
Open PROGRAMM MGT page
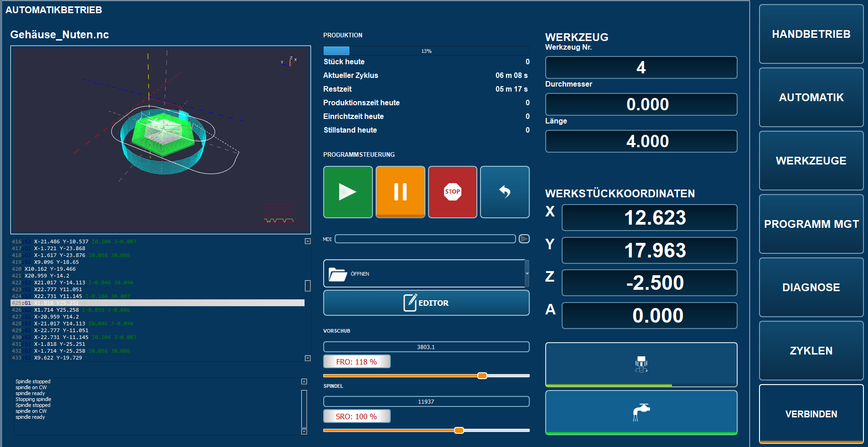811,224
